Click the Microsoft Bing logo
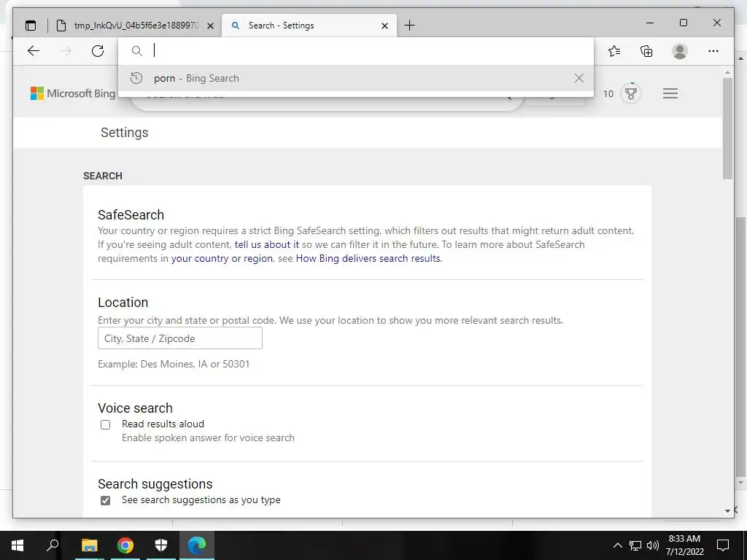The image size is (747, 560). point(73,93)
